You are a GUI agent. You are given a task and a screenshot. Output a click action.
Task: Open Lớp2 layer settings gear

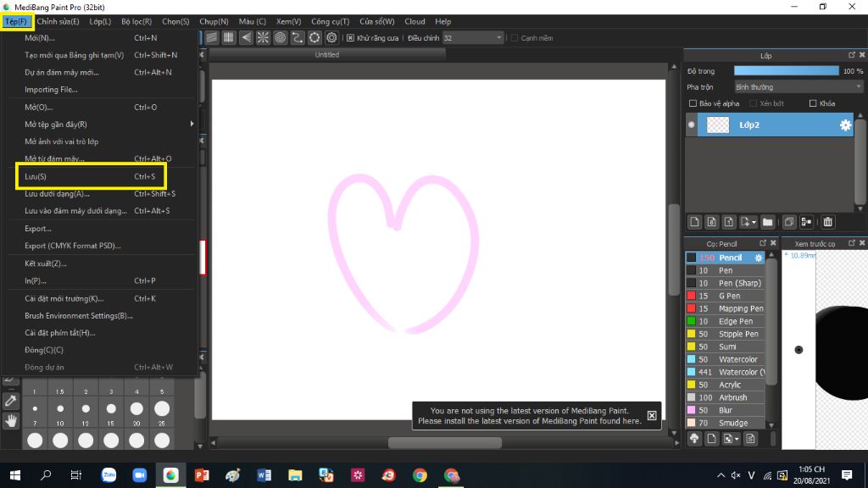point(845,125)
